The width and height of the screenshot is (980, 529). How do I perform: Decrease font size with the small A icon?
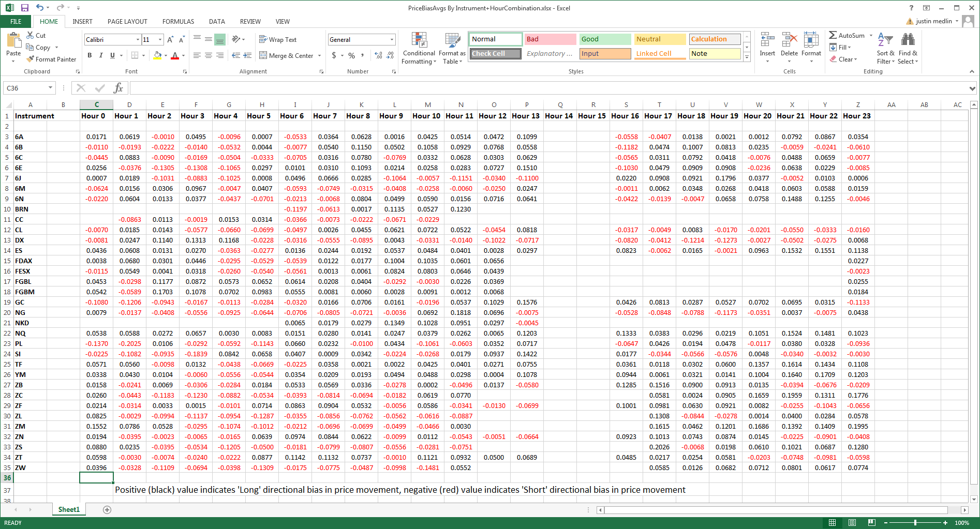point(182,39)
